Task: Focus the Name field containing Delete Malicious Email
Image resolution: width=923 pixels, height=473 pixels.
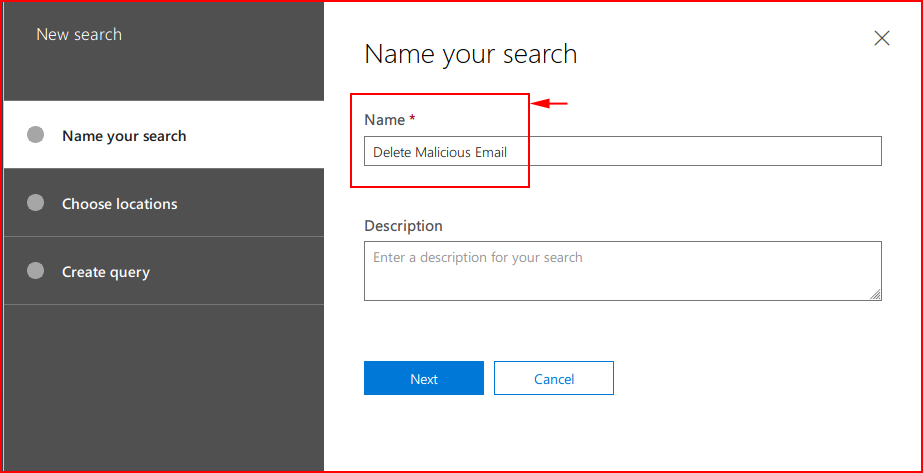Action: pos(622,151)
